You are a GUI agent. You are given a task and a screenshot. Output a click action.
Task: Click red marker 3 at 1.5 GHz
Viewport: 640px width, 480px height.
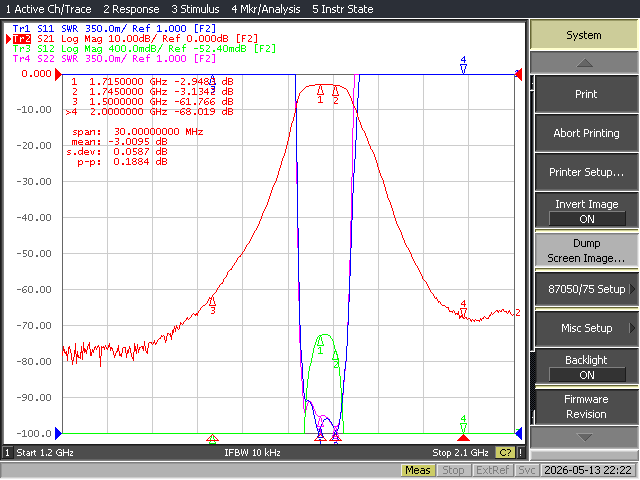212,304
